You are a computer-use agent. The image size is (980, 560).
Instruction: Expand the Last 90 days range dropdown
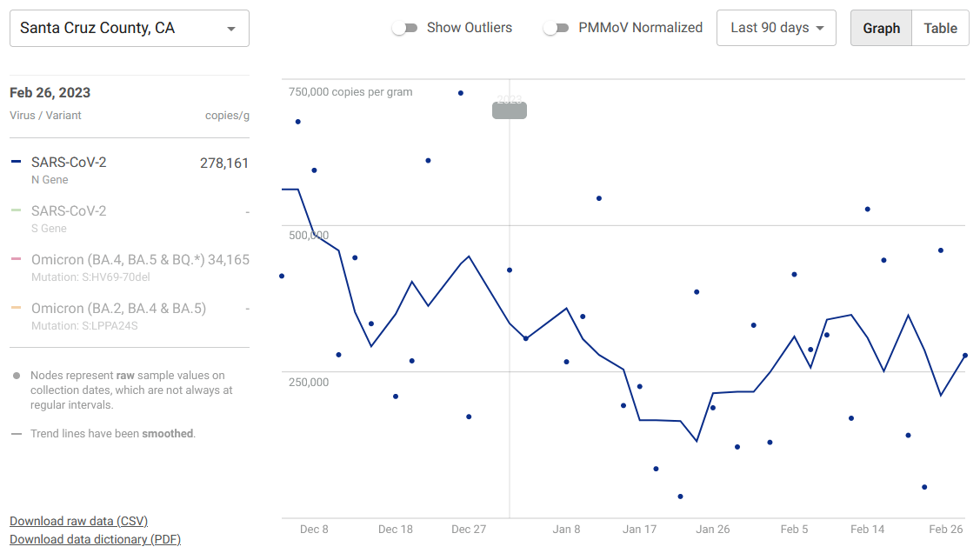[776, 28]
